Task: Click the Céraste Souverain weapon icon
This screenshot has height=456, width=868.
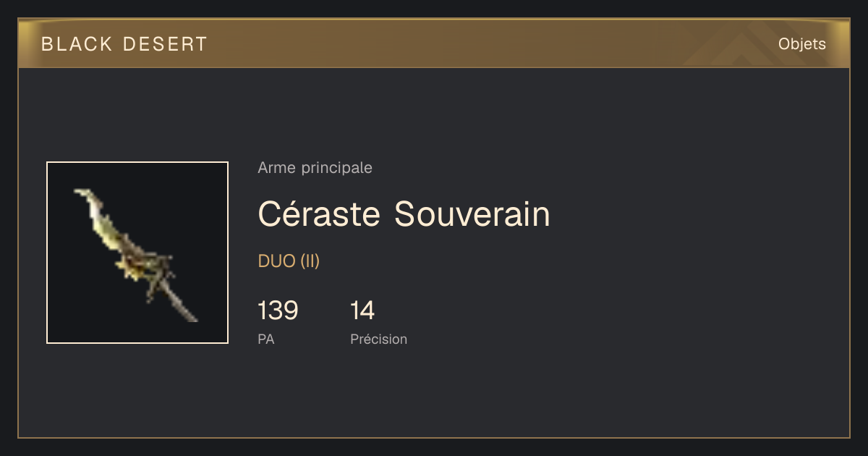Action: (137, 253)
